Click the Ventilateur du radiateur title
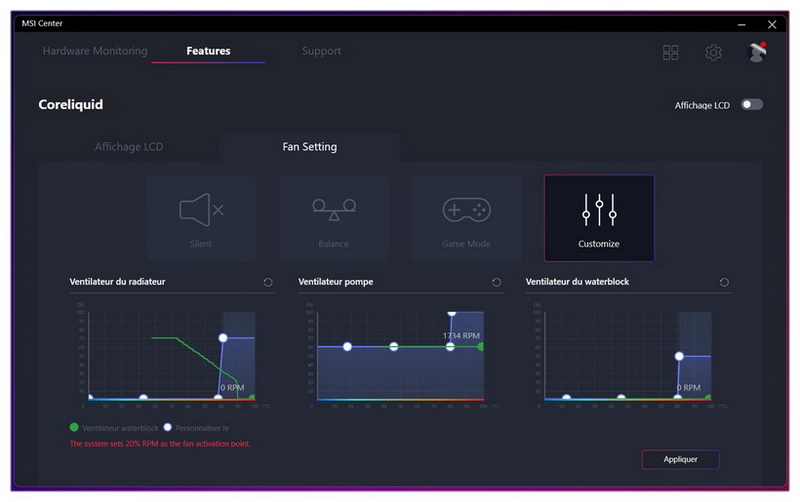 click(x=117, y=282)
